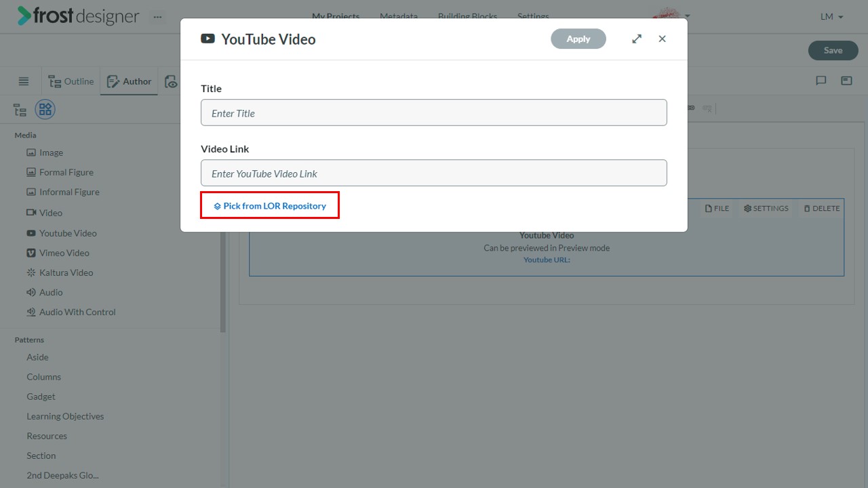Open the ellipsis menu beside logo

pyautogui.click(x=157, y=16)
